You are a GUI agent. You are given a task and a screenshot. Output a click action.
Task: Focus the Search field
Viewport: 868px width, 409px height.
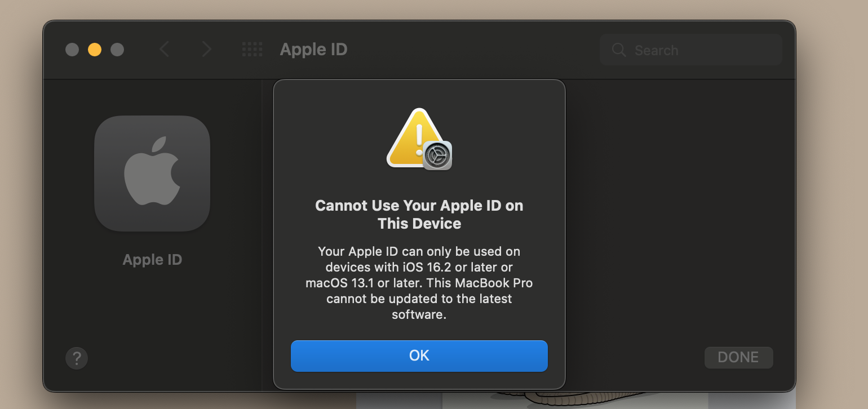coord(699,50)
